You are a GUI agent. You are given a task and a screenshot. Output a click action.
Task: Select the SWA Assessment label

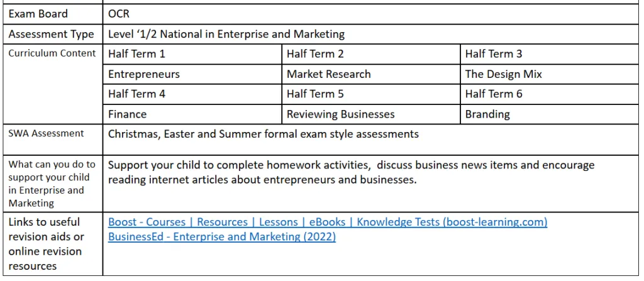click(x=46, y=133)
